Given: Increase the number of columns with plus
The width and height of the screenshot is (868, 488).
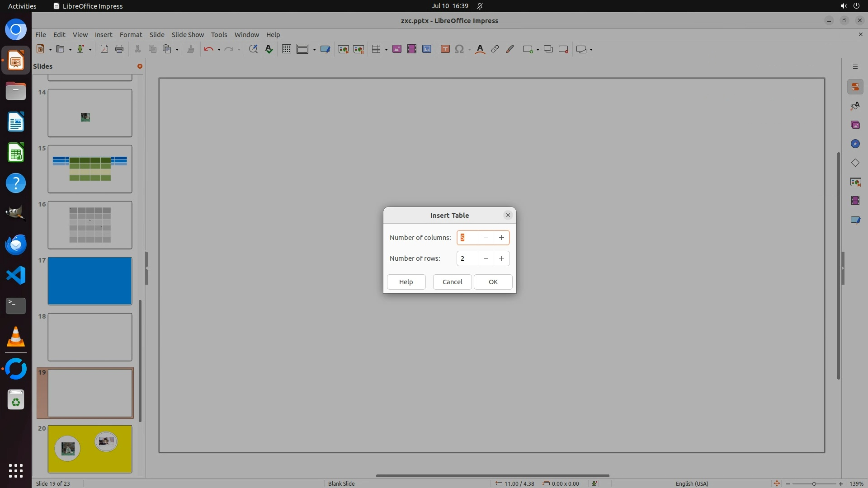Looking at the screenshot, I should point(501,238).
